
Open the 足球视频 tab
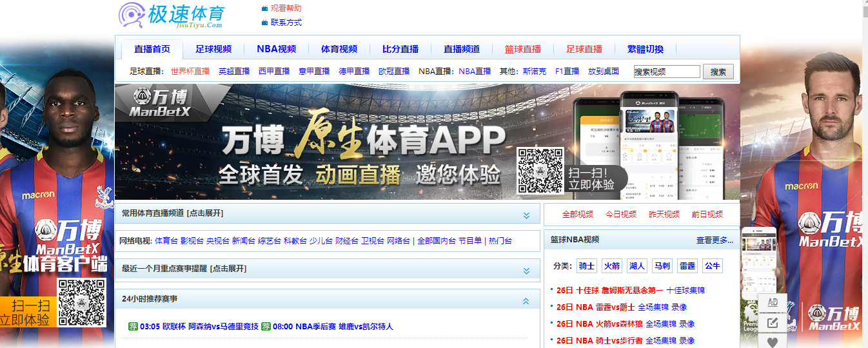point(213,49)
